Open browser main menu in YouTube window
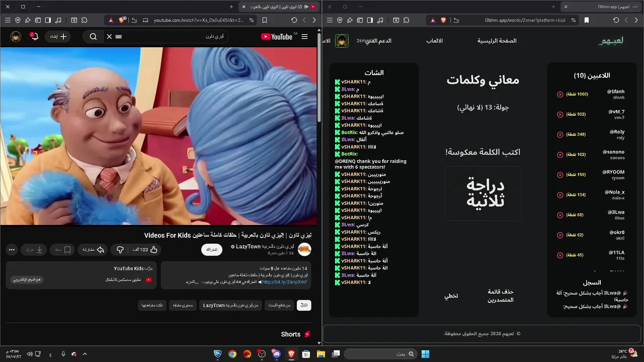Image resolution: width=644 pixels, height=362 pixels. [x=8, y=20]
